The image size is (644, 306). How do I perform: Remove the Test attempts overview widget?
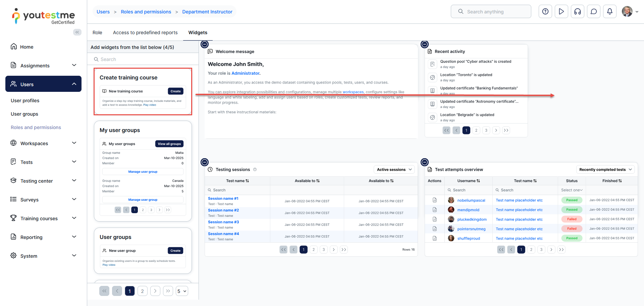pyautogui.click(x=425, y=162)
